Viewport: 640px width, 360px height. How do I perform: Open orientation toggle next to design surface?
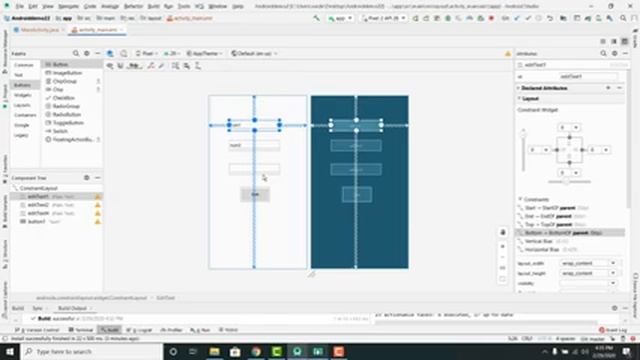pos(124,53)
